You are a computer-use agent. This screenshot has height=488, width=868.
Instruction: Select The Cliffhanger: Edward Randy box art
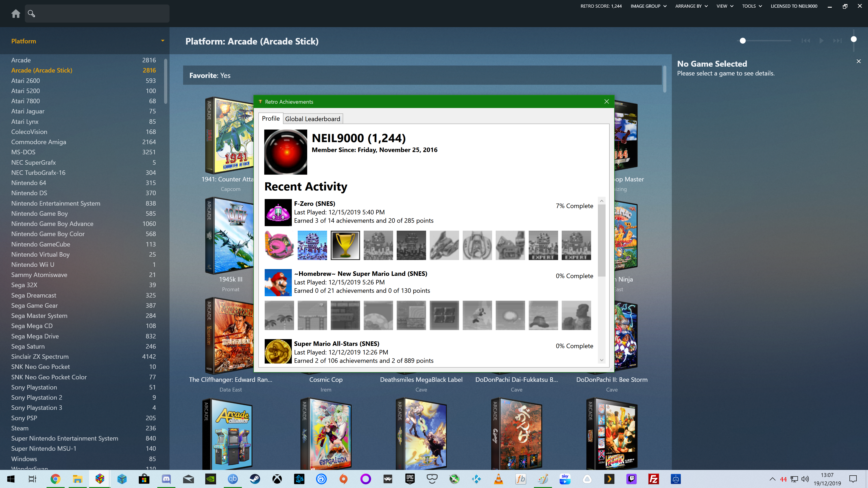click(229, 336)
